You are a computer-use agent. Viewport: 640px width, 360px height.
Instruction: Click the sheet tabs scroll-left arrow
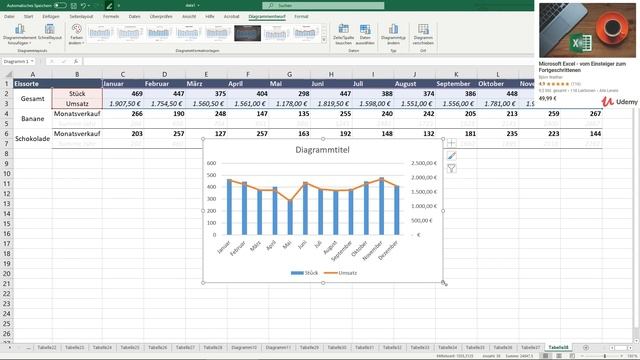tap(10, 348)
